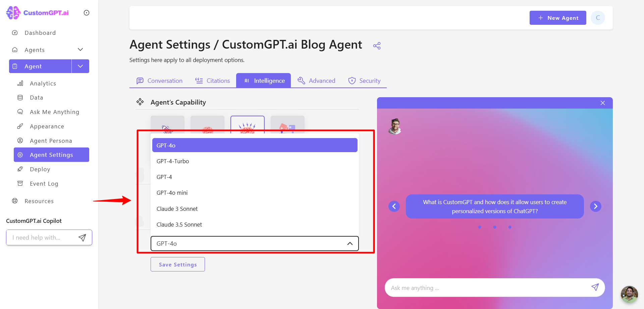This screenshot has height=309, width=644.
Task: Collapse sidebar using circle icon
Action: 87,13
